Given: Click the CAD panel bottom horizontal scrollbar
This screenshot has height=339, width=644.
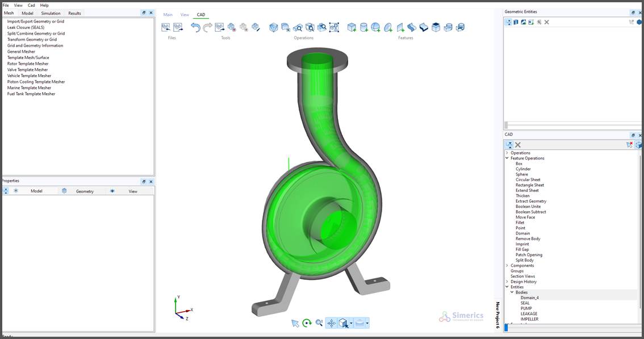Looking at the screenshot, I should (x=573, y=328).
